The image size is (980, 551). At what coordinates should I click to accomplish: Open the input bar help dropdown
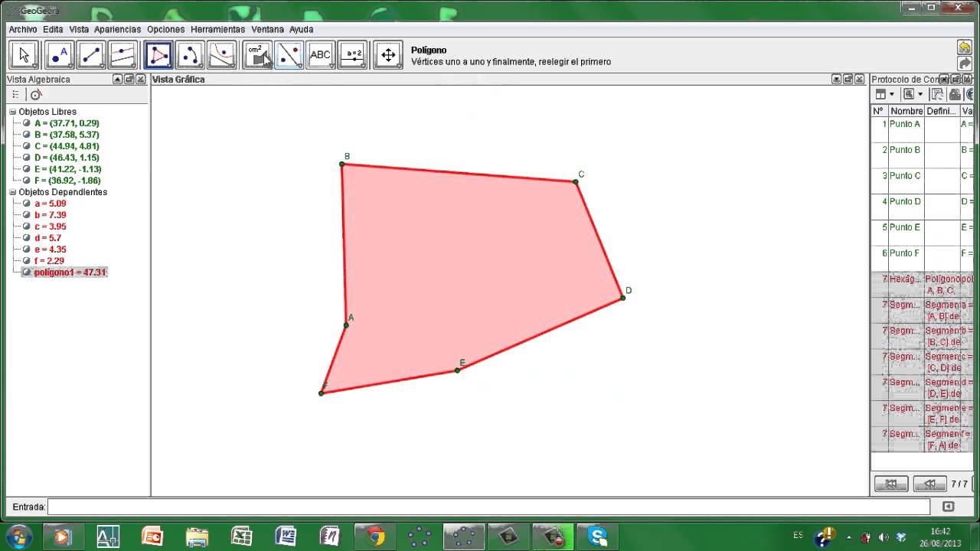coord(949,507)
